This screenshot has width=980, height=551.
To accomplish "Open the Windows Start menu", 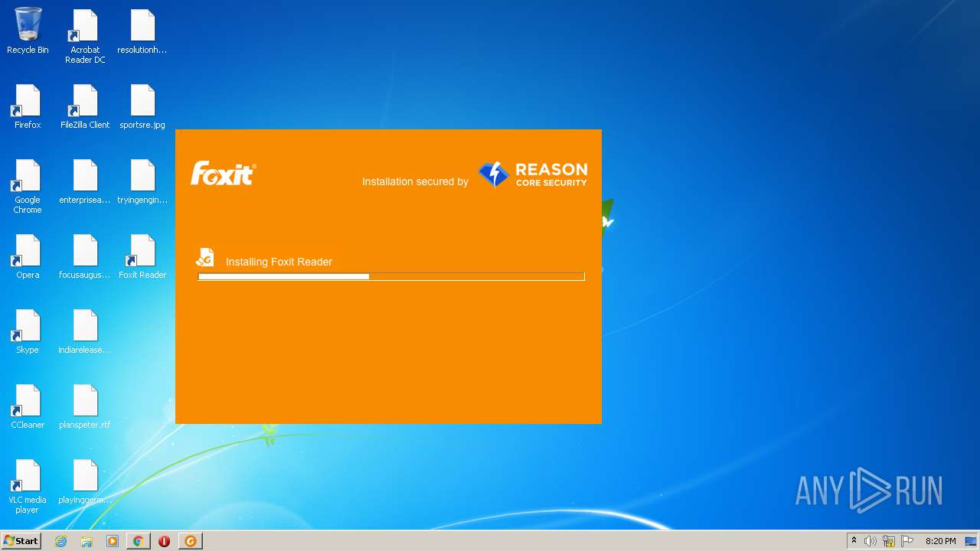I will 21,541.
